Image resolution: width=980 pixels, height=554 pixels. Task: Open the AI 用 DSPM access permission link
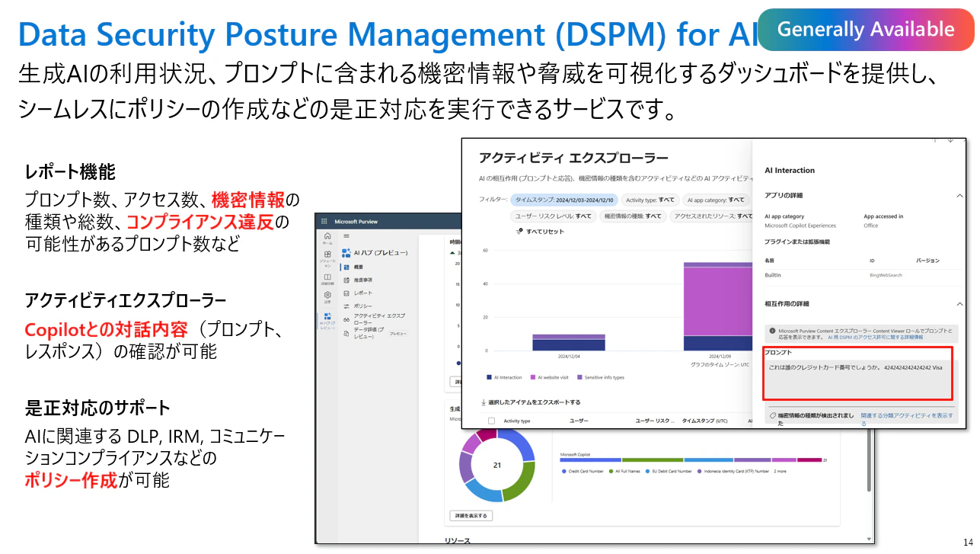[876, 336]
